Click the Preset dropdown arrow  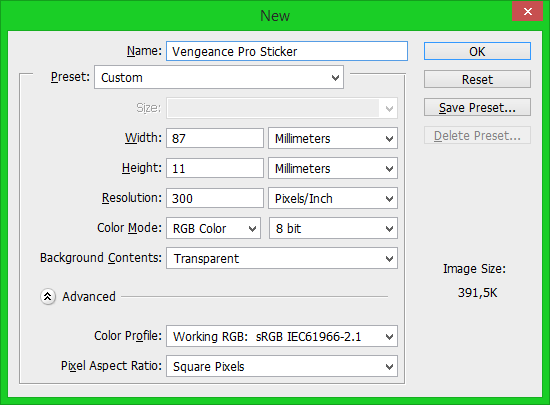335,77
